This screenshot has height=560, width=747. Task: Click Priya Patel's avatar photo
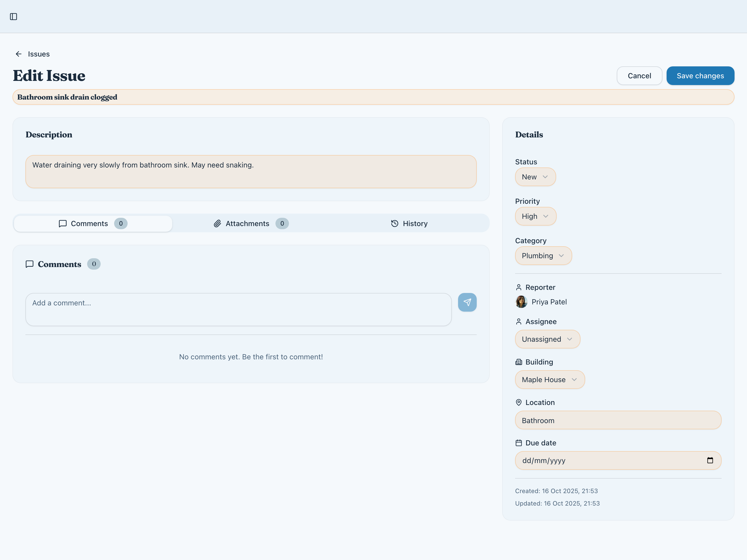[x=521, y=302]
